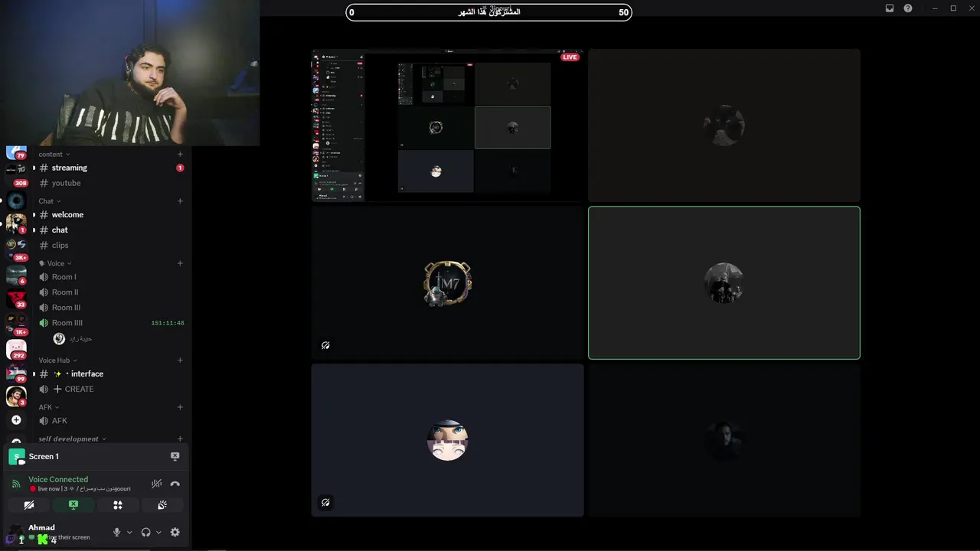
Task: Focus the participant tile with M7 avatar
Action: pyautogui.click(x=447, y=282)
